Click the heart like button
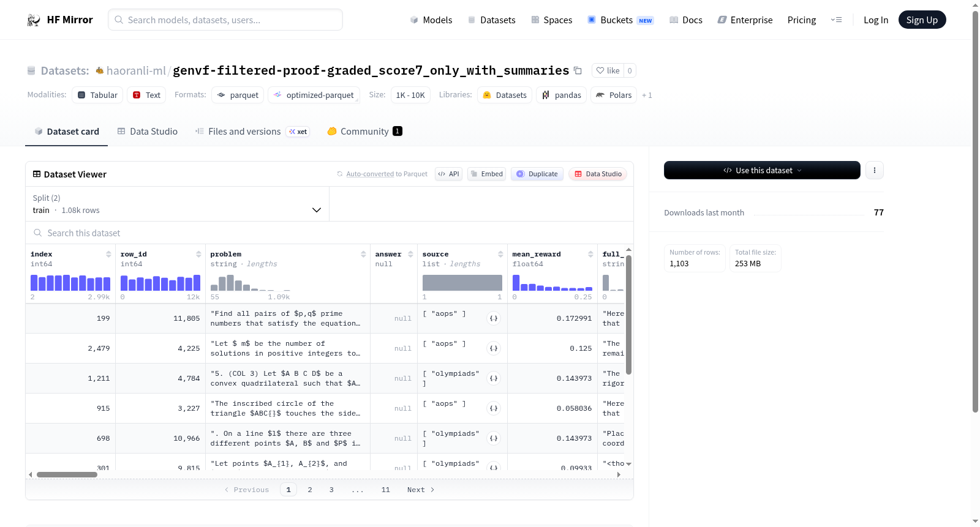 [608, 70]
